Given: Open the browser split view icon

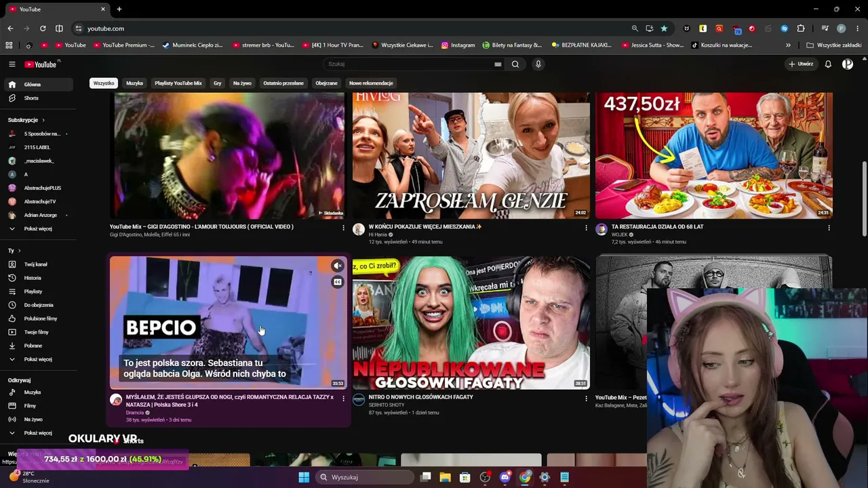Looking at the screenshot, I should pyautogui.click(x=59, y=28).
